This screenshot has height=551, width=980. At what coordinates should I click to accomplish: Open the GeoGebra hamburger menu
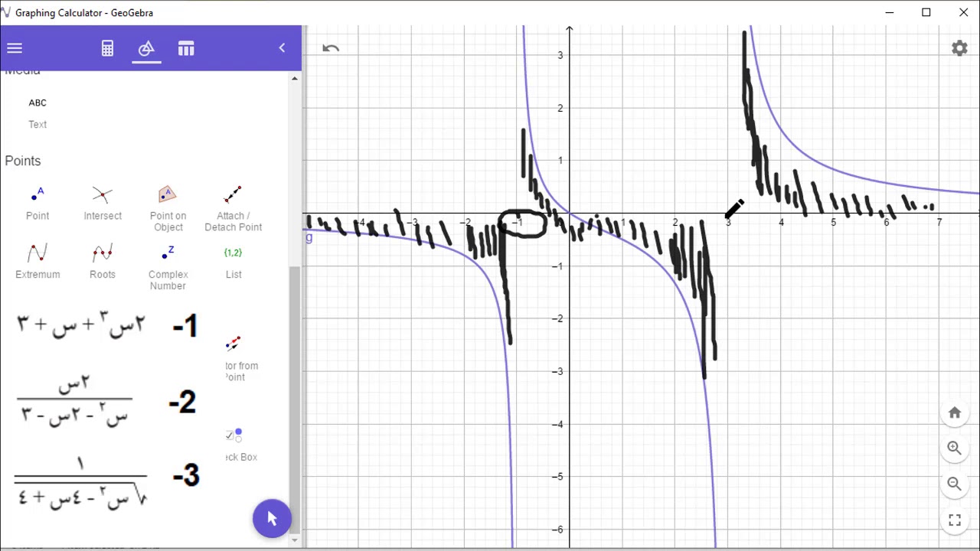coord(15,48)
